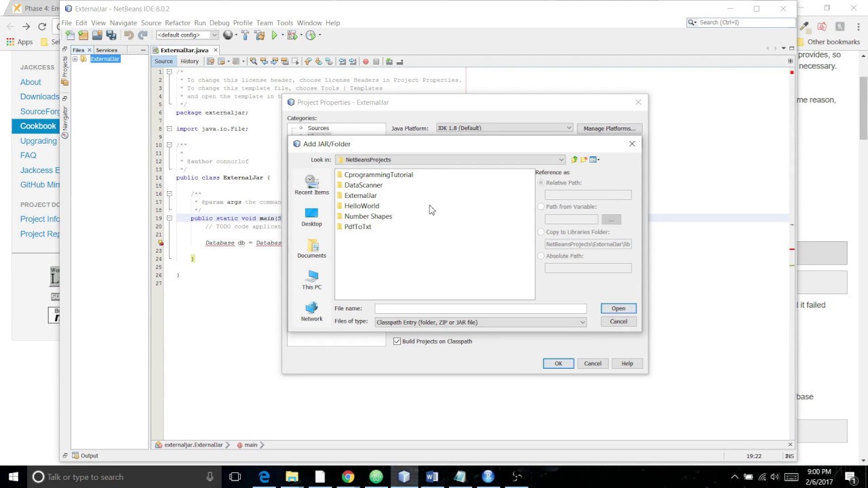Open Tools menu
Image resolution: width=868 pixels, height=488 pixels.
click(285, 22)
